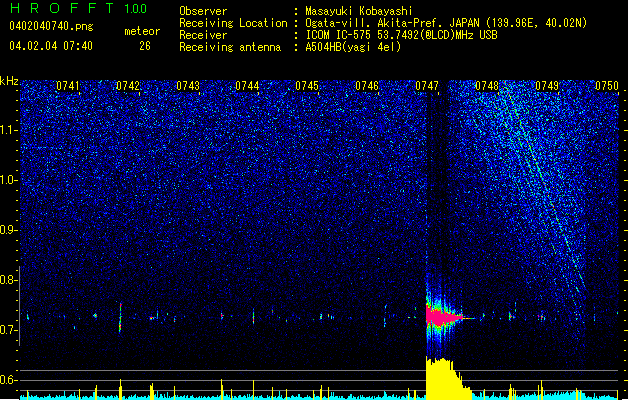Click the vertical red echo streak near 0742

tap(120, 317)
